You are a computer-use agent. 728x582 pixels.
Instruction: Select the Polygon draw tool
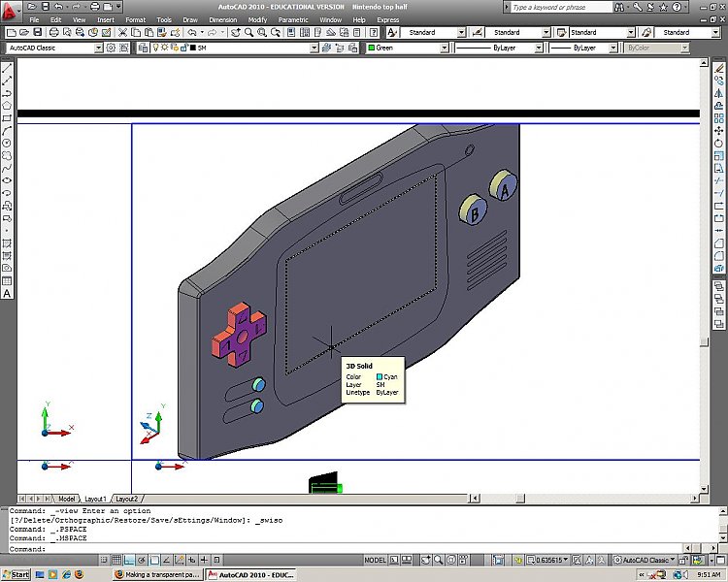(7, 106)
